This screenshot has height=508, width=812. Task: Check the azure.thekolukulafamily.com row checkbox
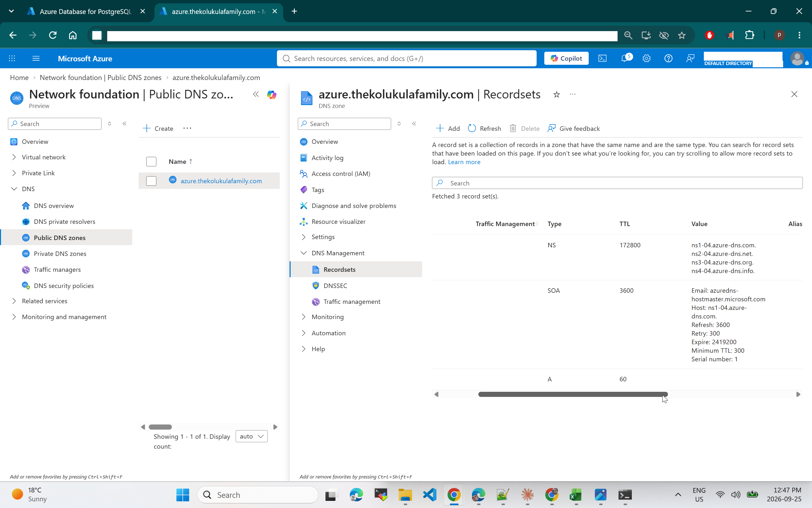pyautogui.click(x=151, y=181)
